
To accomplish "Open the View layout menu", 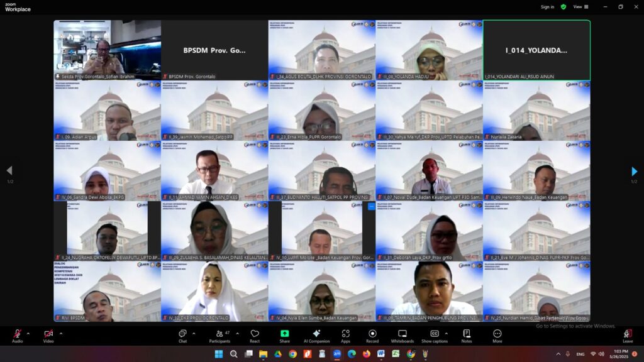I will click(x=580, y=7).
